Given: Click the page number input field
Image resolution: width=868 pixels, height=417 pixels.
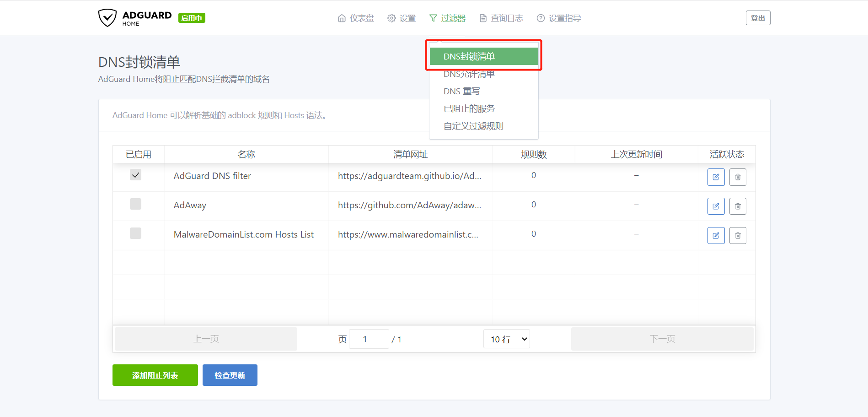Looking at the screenshot, I should click(x=369, y=339).
